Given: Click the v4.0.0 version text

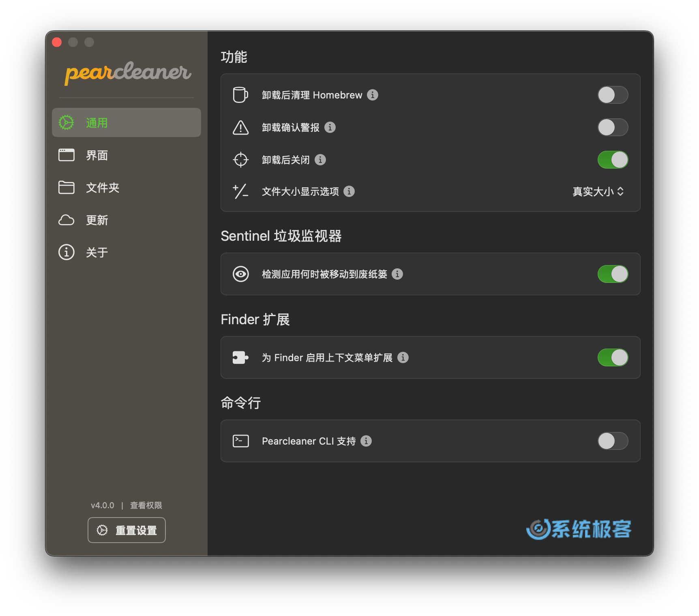Looking at the screenshot, I should pyautogui.click(x=102, y=505).
